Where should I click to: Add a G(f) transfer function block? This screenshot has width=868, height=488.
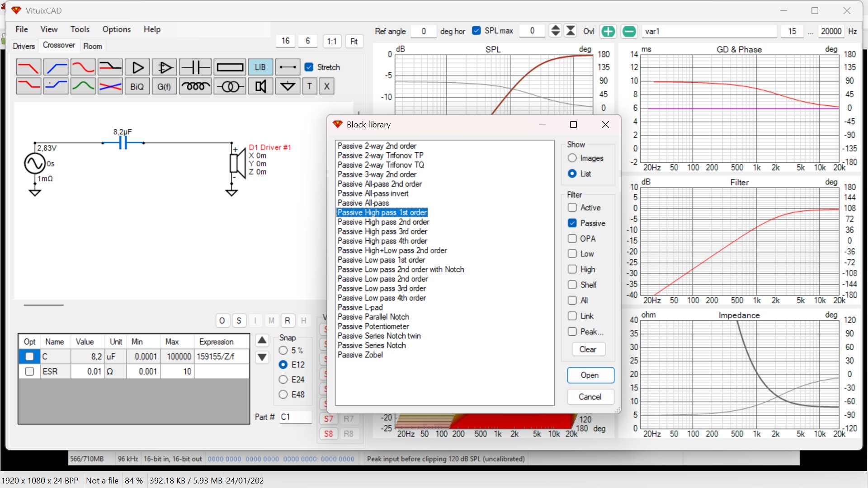(x=164, y=86)
